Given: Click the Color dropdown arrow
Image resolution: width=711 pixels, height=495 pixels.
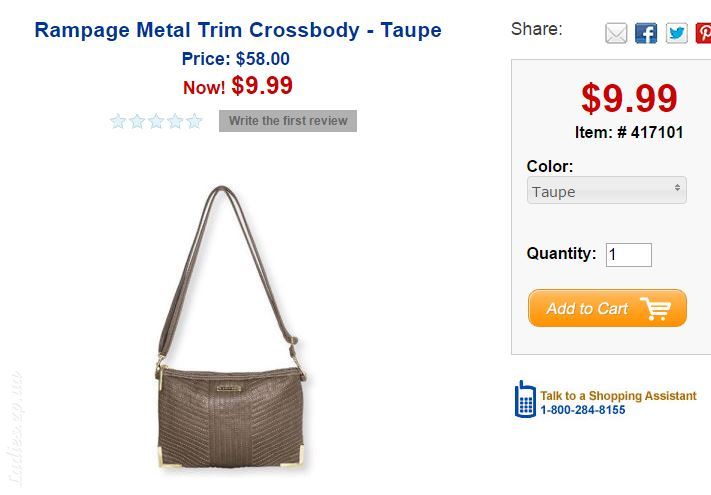Looking at the screenshot, I should 677,187.
